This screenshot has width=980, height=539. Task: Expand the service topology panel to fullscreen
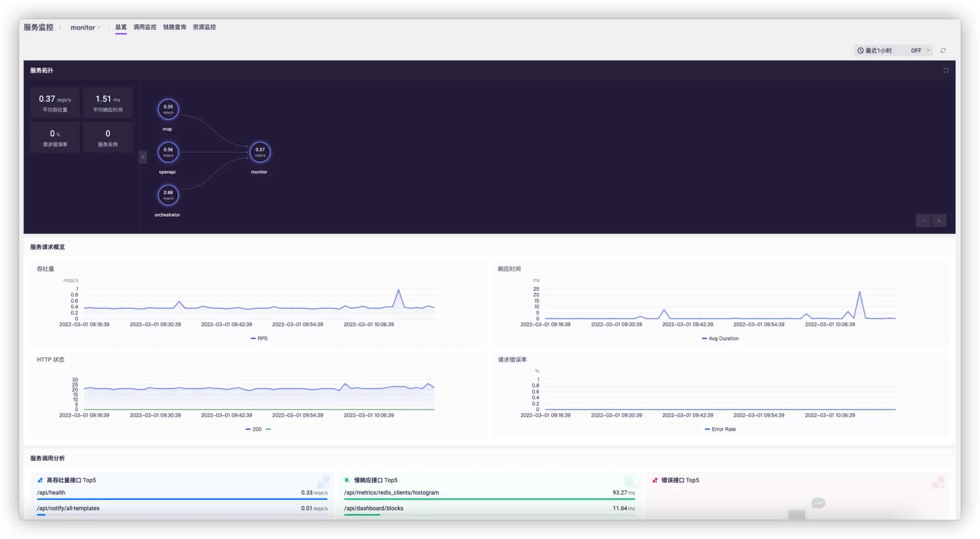click(946, 71)
